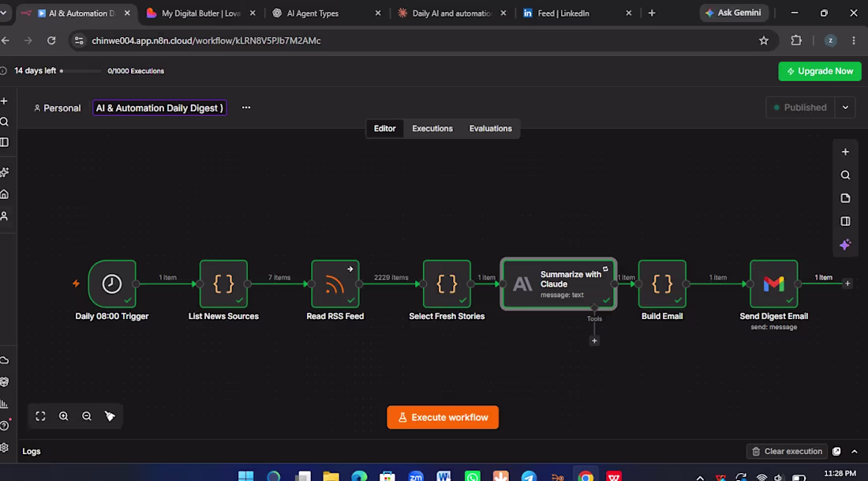The height and width of the screenshot is (481, 868).
Task: Select the List News Sources code node
Action: [x=223, y=284]
